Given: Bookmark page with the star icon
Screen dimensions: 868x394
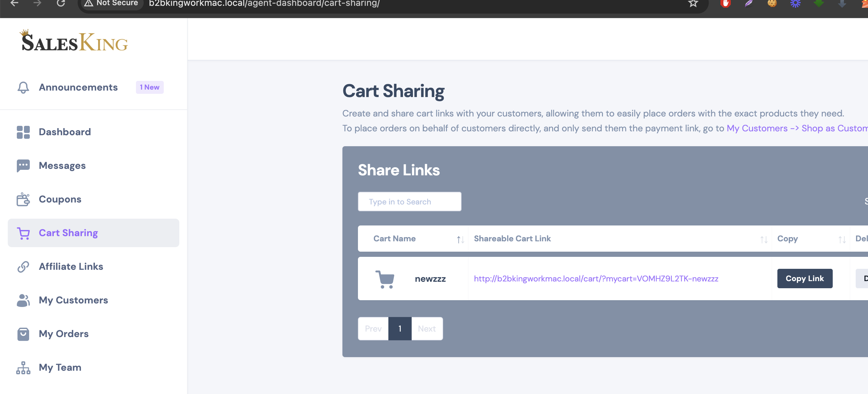Looking at the screenshot, I should [x=693, y=3].
